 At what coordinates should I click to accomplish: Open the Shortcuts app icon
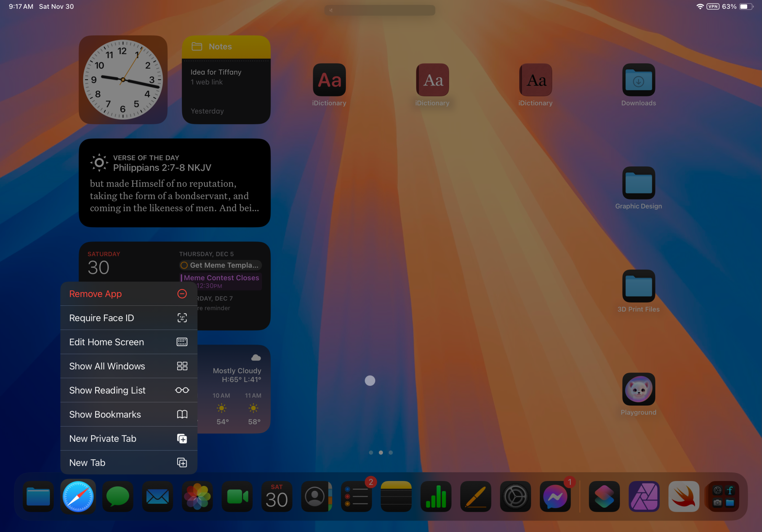pos(604,497)
